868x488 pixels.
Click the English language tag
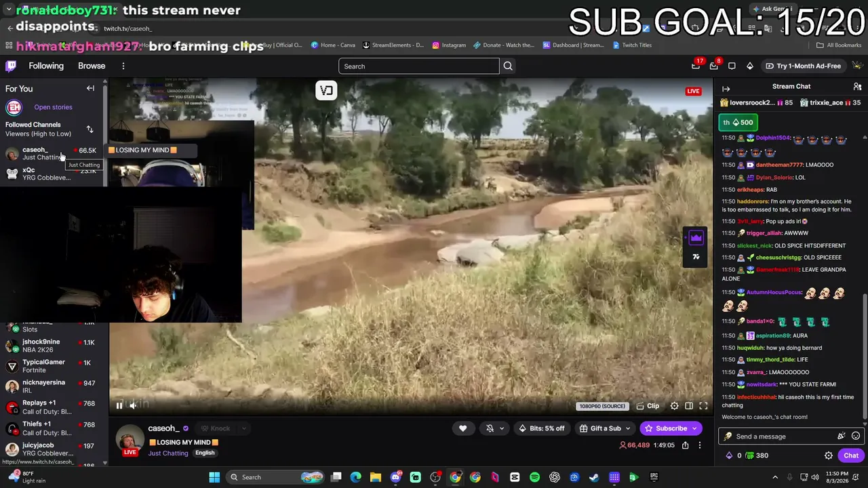[x=205, y=453]
